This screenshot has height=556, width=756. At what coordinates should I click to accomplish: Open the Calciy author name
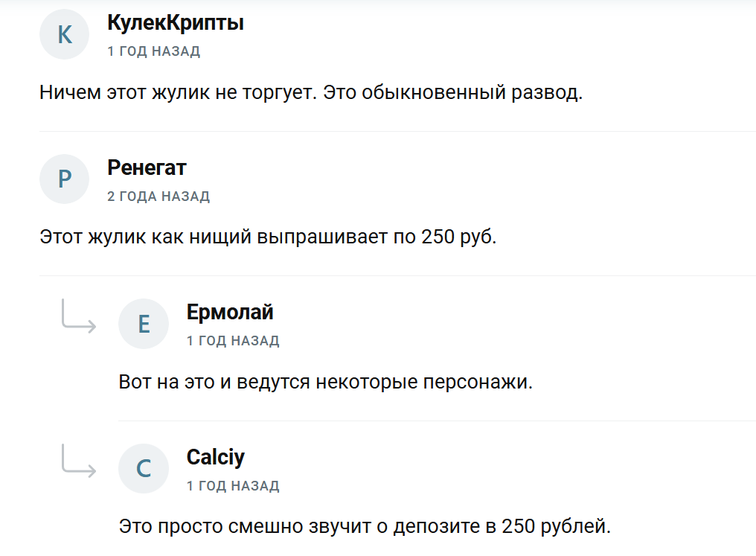[216, 456]
